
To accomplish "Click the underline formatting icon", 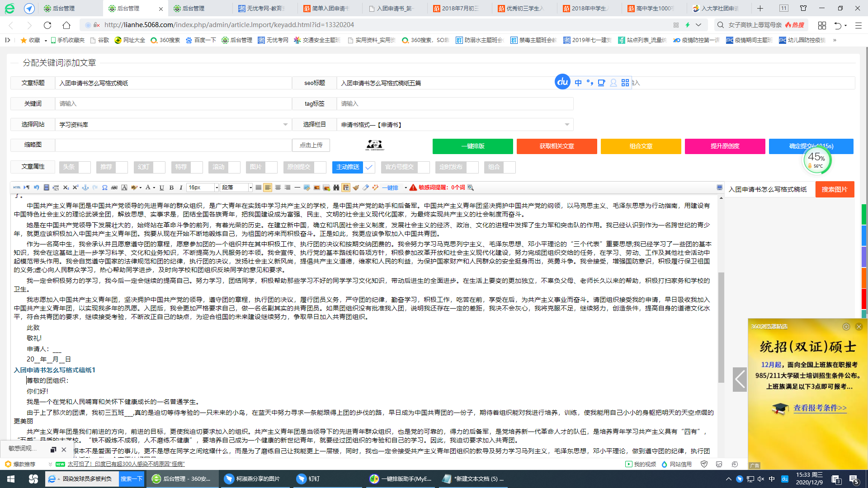I will click(161, 188).
